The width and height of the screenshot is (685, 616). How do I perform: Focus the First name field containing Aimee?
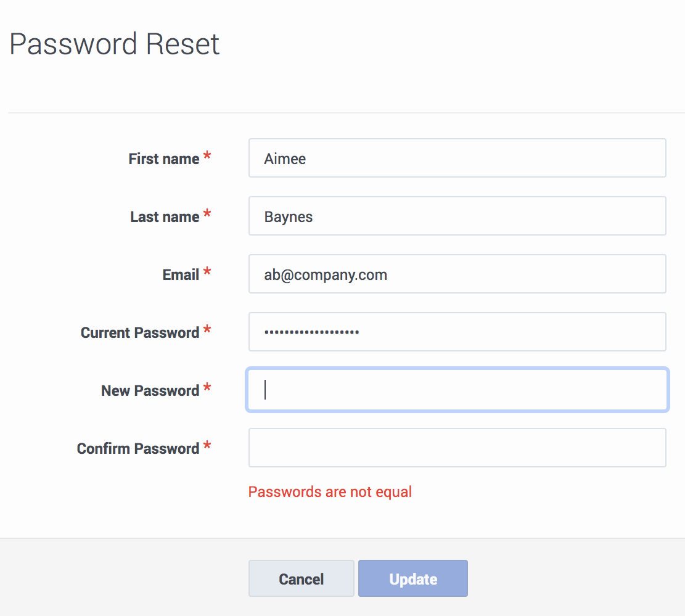tap(457, 158)
